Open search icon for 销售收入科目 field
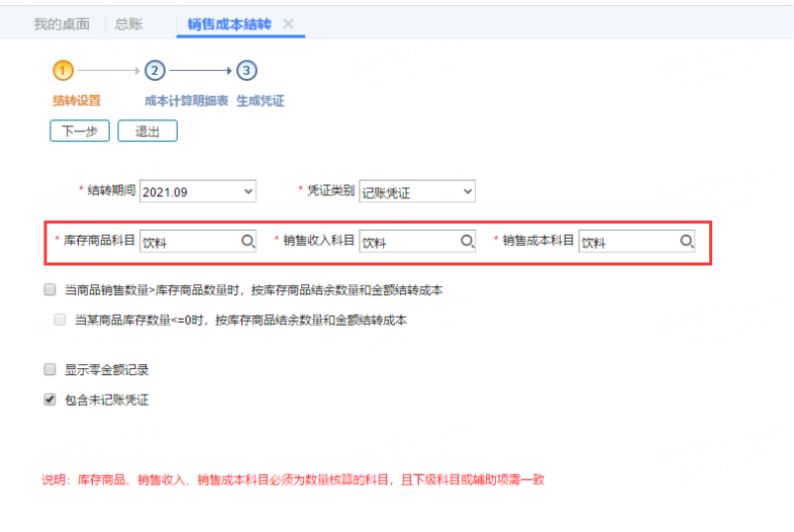794x532 pixels. click(x=467, y=242)
